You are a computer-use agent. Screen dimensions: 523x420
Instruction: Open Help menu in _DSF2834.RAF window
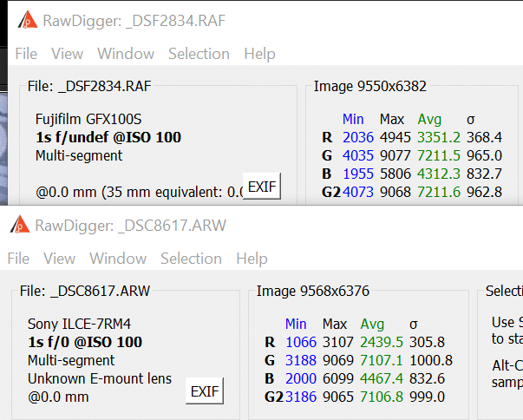(259, 54)
